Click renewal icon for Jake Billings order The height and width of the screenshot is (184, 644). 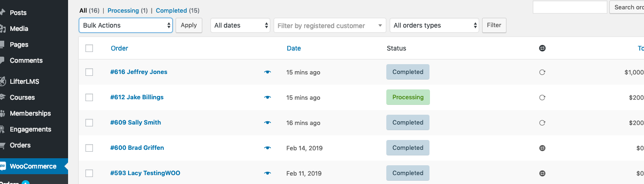click(x=542, y=97)
